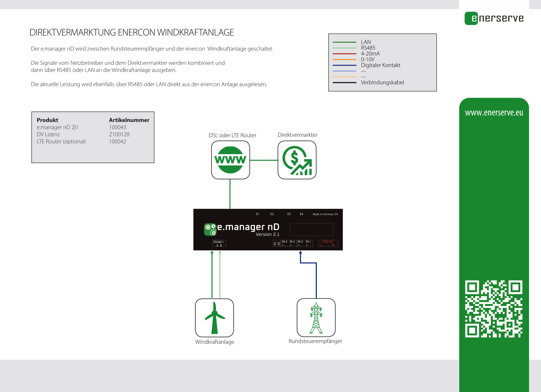Click the wind turbine icon
Screen dimensions: 541x392
214,318
